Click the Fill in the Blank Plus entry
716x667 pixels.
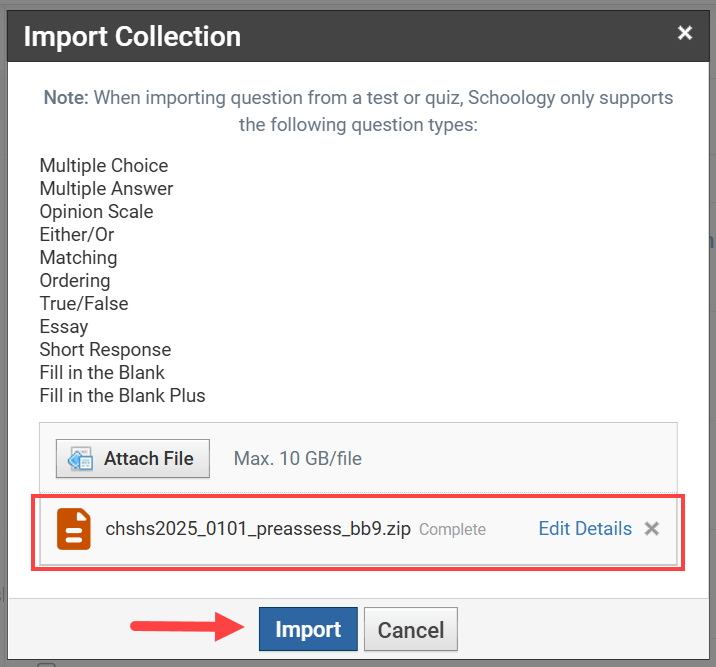tap(122, 396)
